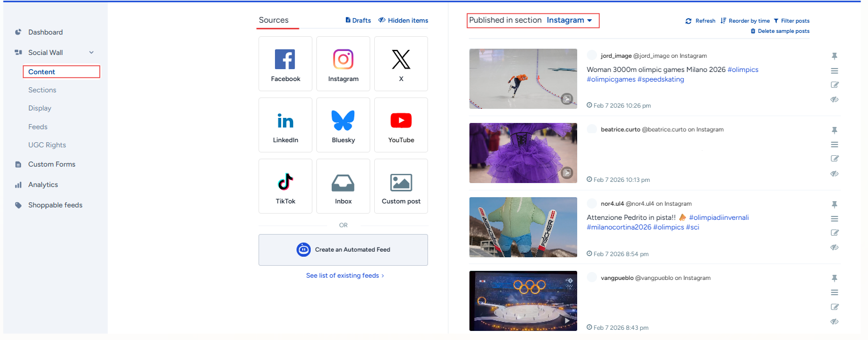Click the #olimpics hashtag in jord_image post
The image size is (868, 340).
[x=743, y=70]
